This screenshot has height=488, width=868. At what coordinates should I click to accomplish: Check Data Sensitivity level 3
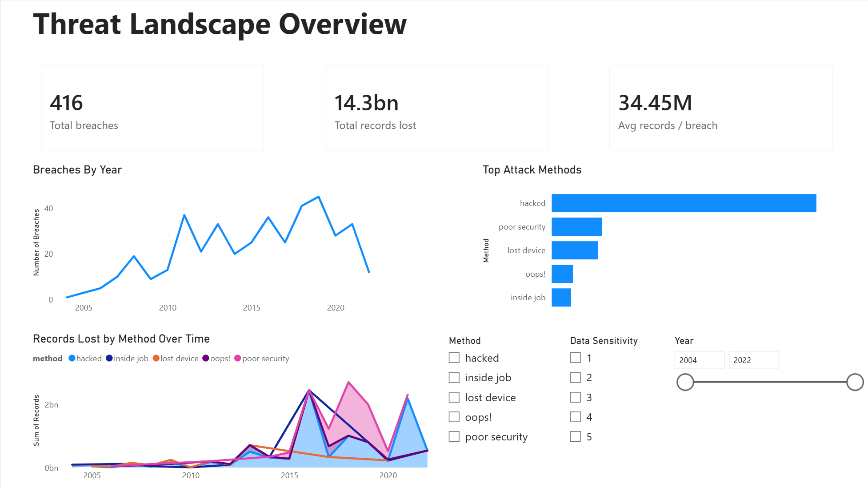[x=576, y=397]
